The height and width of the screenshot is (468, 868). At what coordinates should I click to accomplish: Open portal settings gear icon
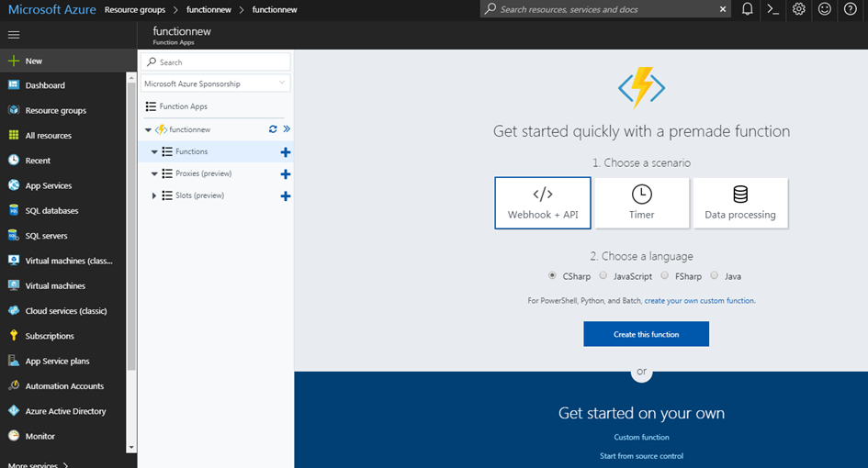click(x=799, y=9)
